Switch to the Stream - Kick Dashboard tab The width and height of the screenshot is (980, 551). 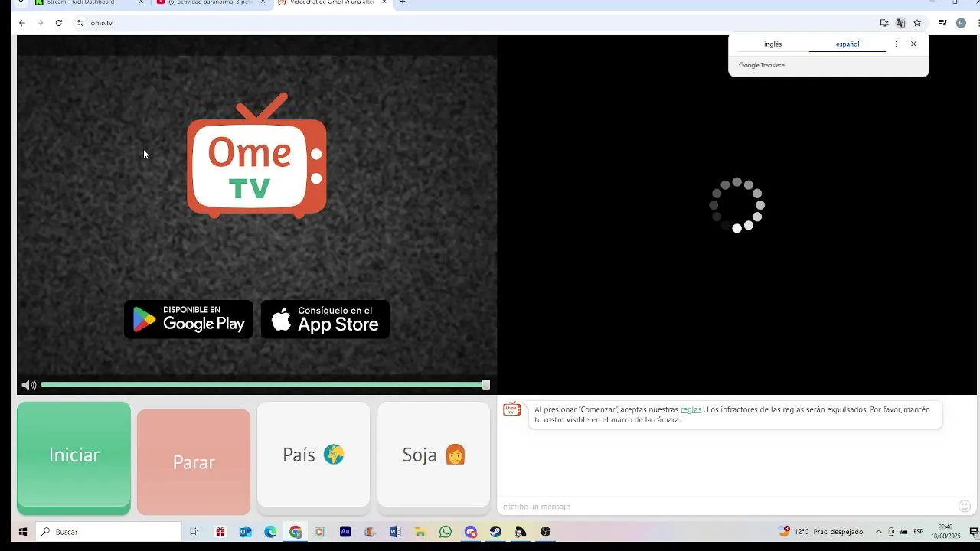[x=87, y=2]
